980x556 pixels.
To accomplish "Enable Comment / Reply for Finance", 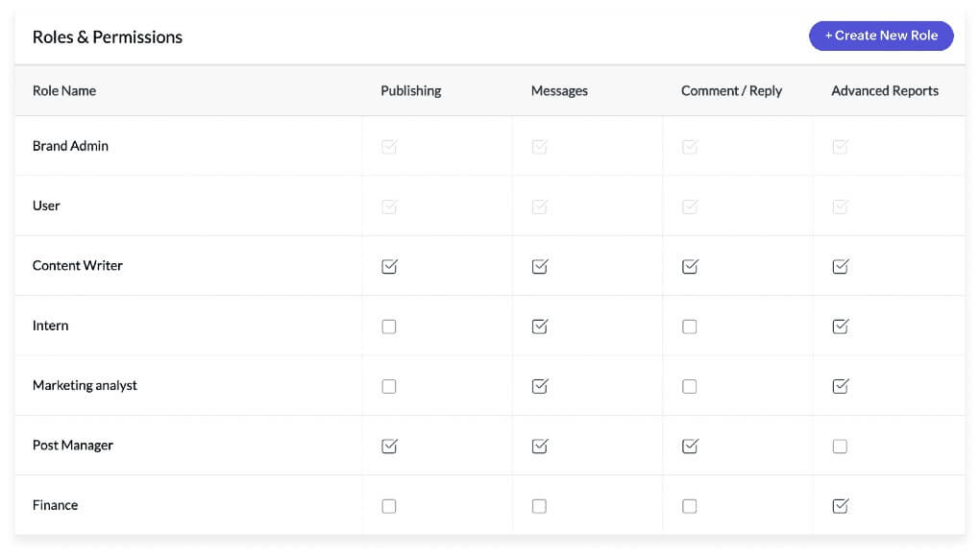I will click(x=689, y=505).
